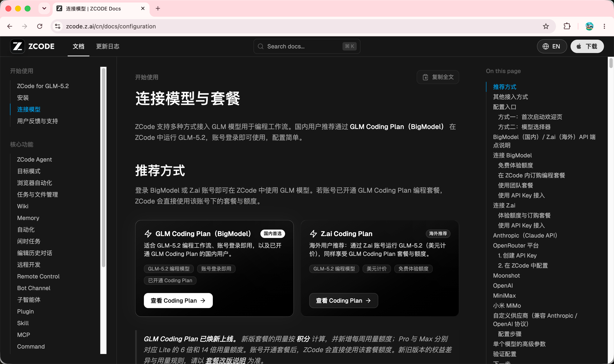The height and width of the screenshot is (364, 614).
Task: Open the Bot Channel sidebar page
Action: point(34,288)
